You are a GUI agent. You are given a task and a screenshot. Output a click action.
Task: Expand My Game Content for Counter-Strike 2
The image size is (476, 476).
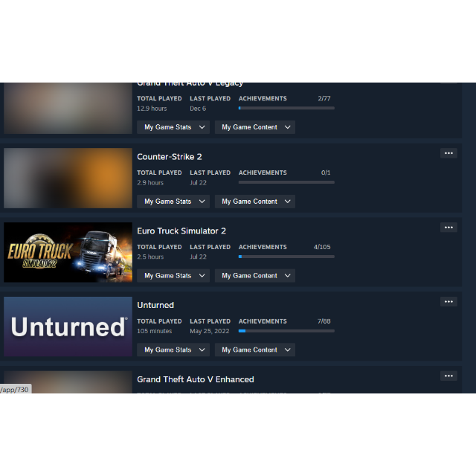[254, 202]
